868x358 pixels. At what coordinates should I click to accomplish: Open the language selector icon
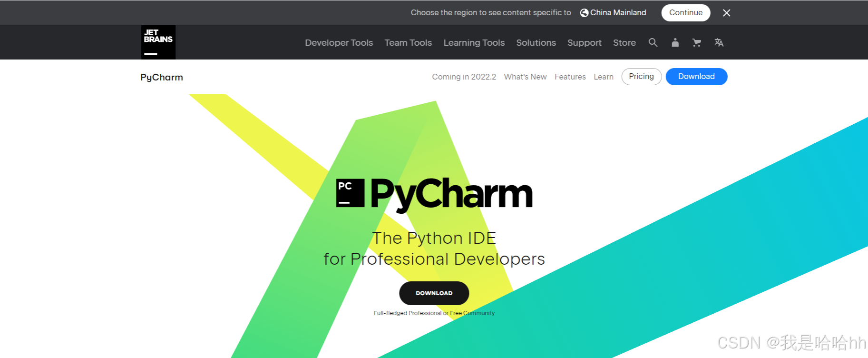click(x=719, y=42)
